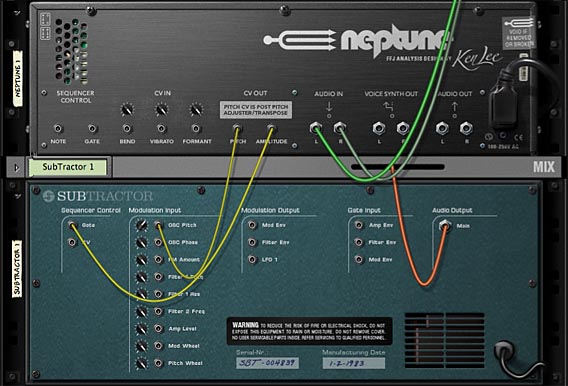Click Pitch Wheel modulation trim knob
The height and width of the screenshot is (386, 568).
point(142,363)
